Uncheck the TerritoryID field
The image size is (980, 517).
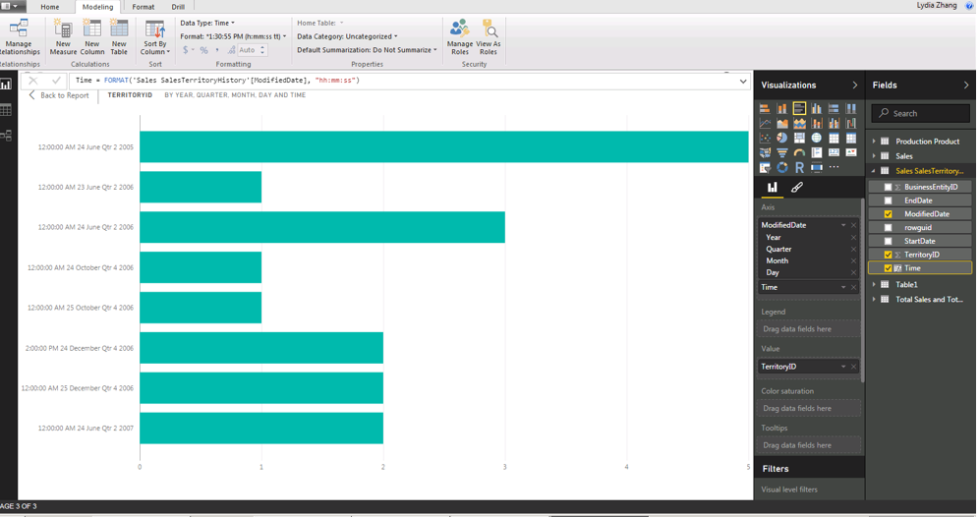[x=888, y=255]
